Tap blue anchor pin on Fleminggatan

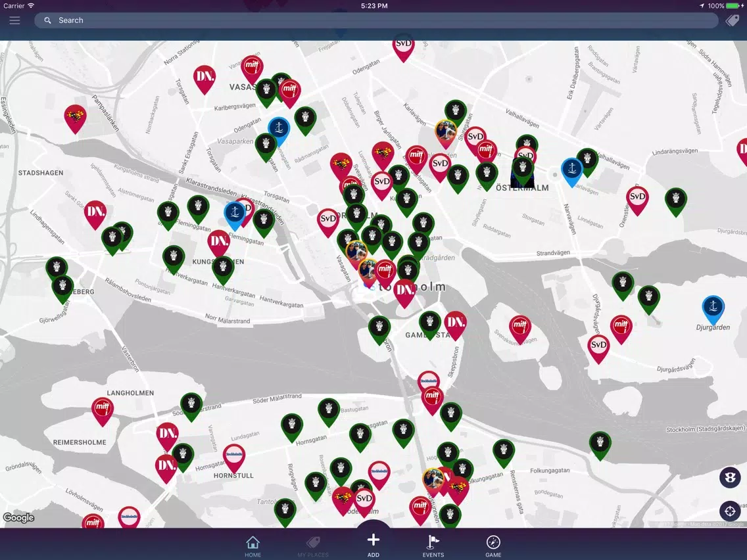pyautogui.click(x=234, y=215)
